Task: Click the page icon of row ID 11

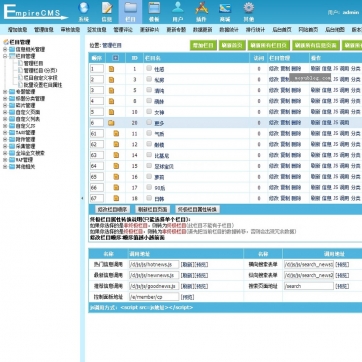Action: [116, 134]
